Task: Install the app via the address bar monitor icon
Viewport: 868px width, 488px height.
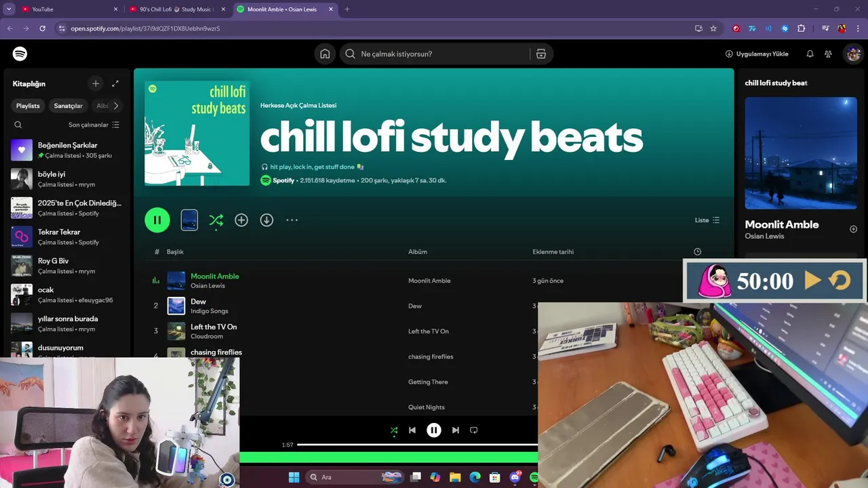Action: click(698, 28)
